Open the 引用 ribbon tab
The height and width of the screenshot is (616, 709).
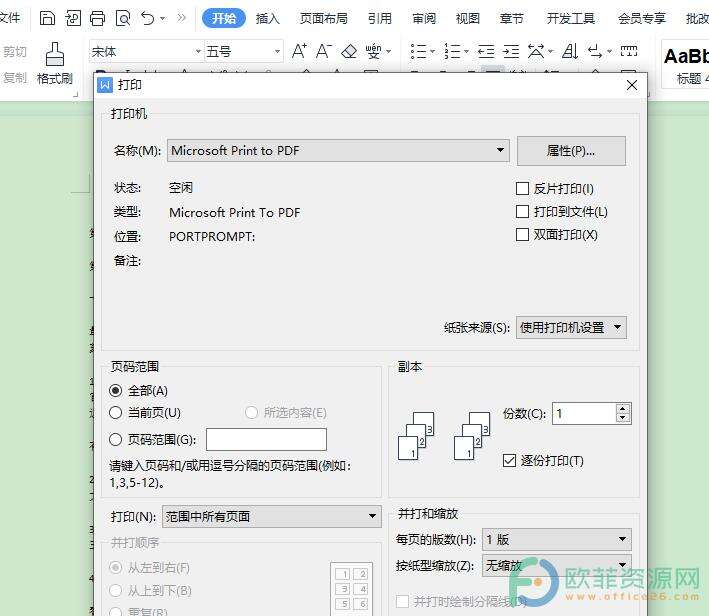point(380,19)
